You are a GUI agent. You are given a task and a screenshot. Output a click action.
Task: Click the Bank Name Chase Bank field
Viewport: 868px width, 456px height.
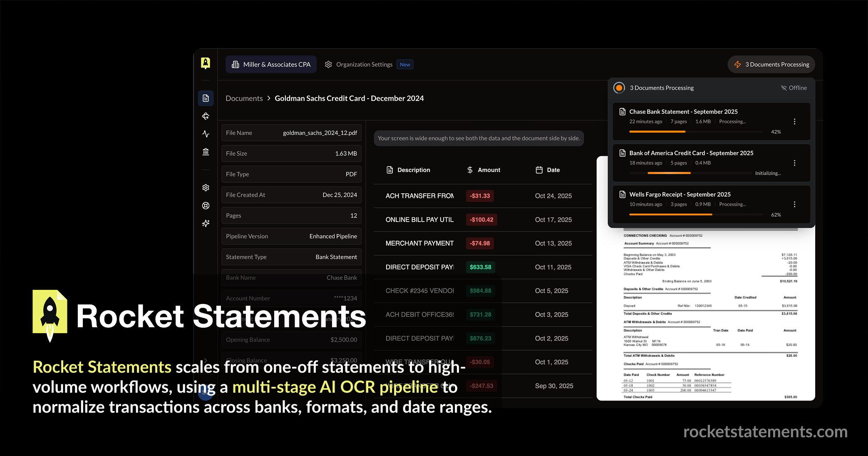pyautogui.click(x=291, y=278)
